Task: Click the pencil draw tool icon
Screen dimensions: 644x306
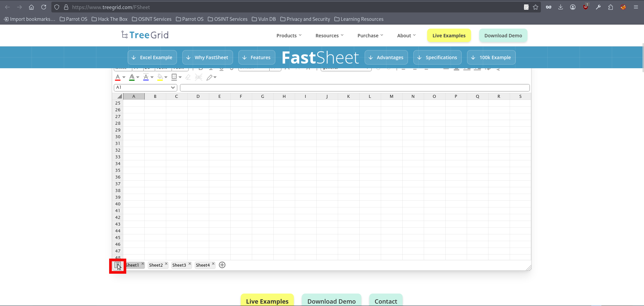Action: click(x=210, y=78)
